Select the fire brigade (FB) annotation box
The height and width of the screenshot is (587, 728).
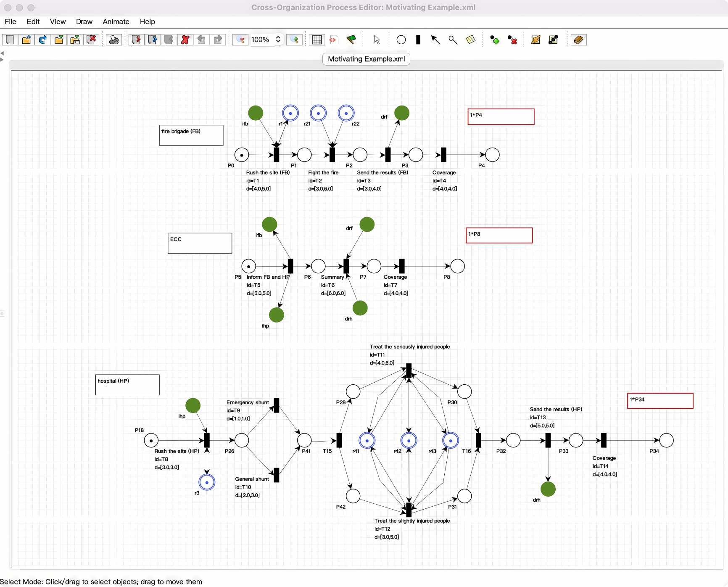click(x=191, y=135)
